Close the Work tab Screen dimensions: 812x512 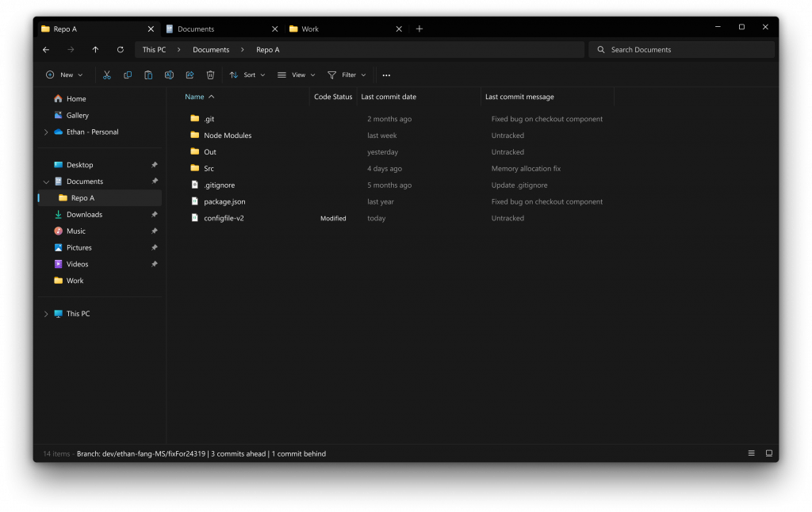(399, 29)
